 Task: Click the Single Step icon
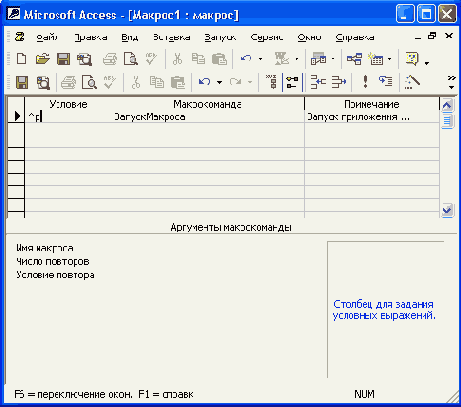[386, 82]
